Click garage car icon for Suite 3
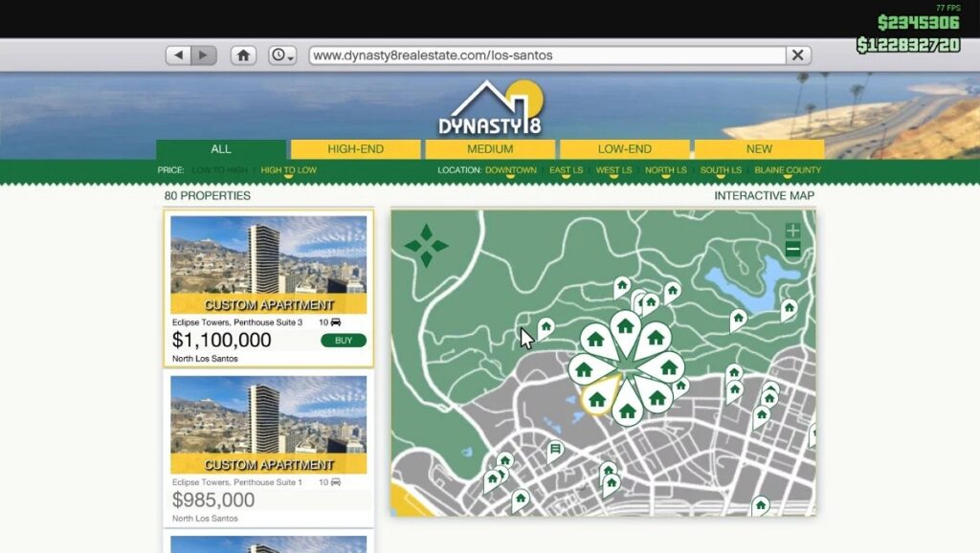980x553 pixels. (336, 322)
